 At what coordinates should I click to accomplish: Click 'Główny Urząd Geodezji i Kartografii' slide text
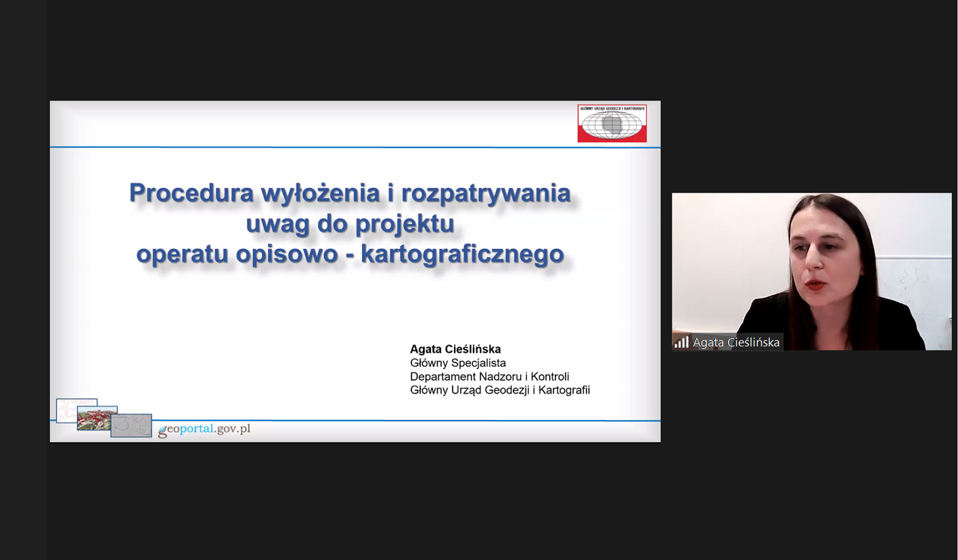pyautogui.click(x=500, y=390)
